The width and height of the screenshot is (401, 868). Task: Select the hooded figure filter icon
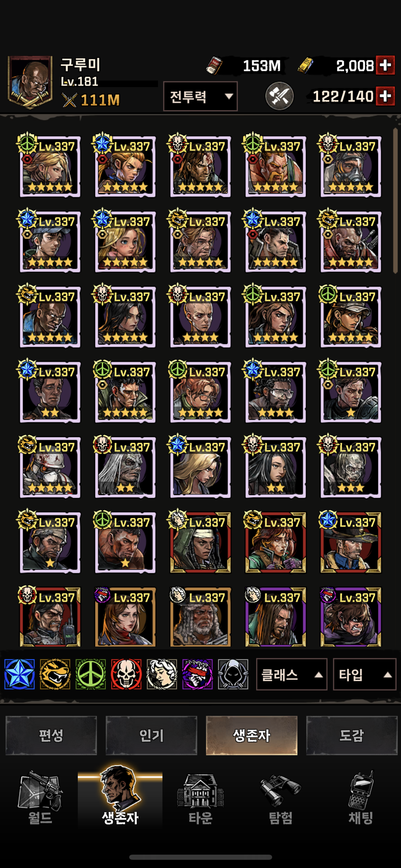coord(233,674)
